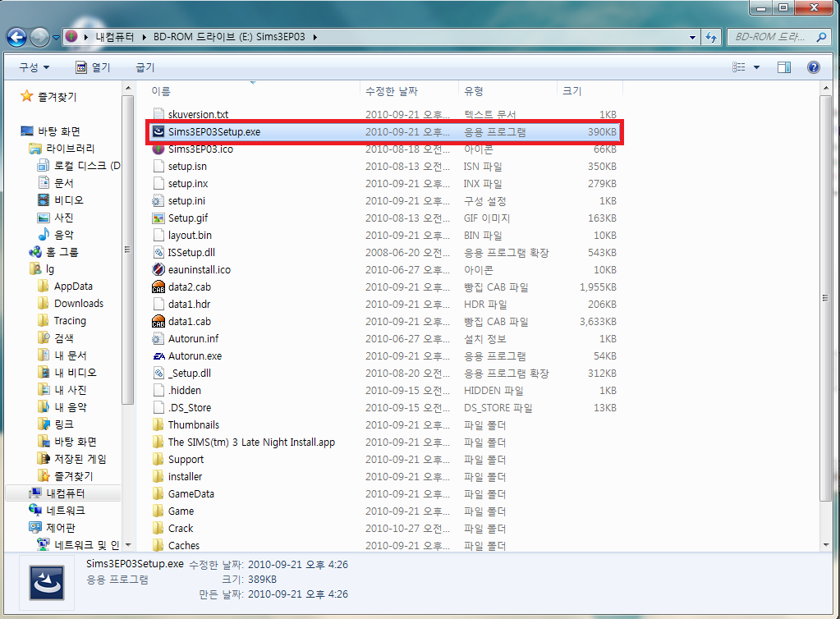Screen dimensions: 840x619
Task: Click the change view icon
Action: (x=738, y=67)
